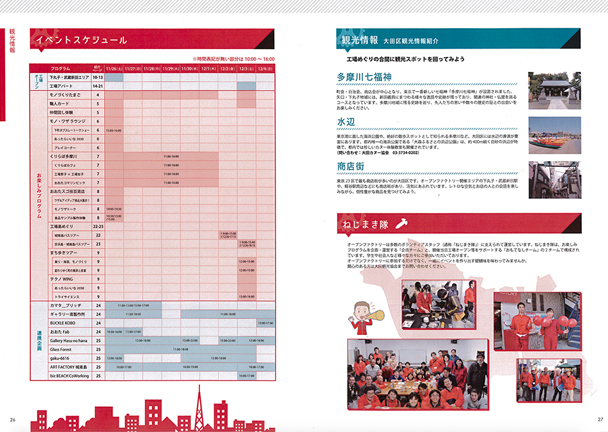608x432 pixels.
Task: Click the 水辺 section heading
Action: coord(347,120)
